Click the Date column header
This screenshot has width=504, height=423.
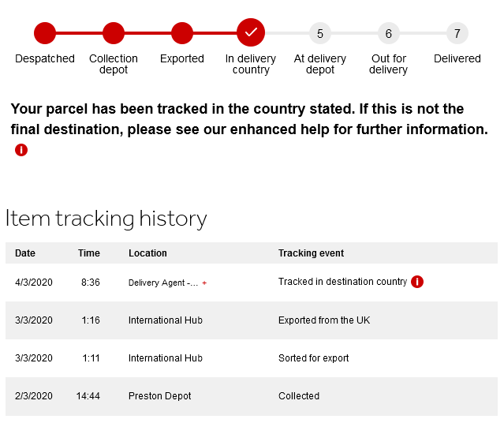[x=25, y=253]
